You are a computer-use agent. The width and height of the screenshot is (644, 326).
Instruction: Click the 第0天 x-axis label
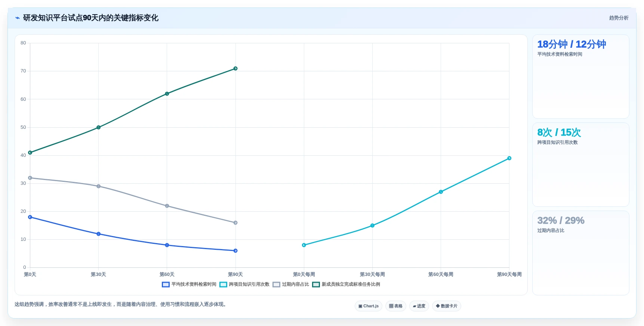point(30,274)
